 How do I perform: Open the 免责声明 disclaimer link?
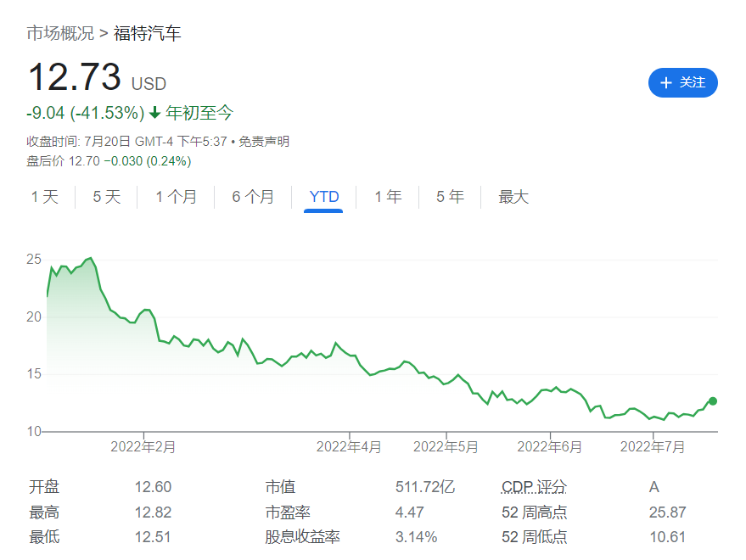[264, 142]
